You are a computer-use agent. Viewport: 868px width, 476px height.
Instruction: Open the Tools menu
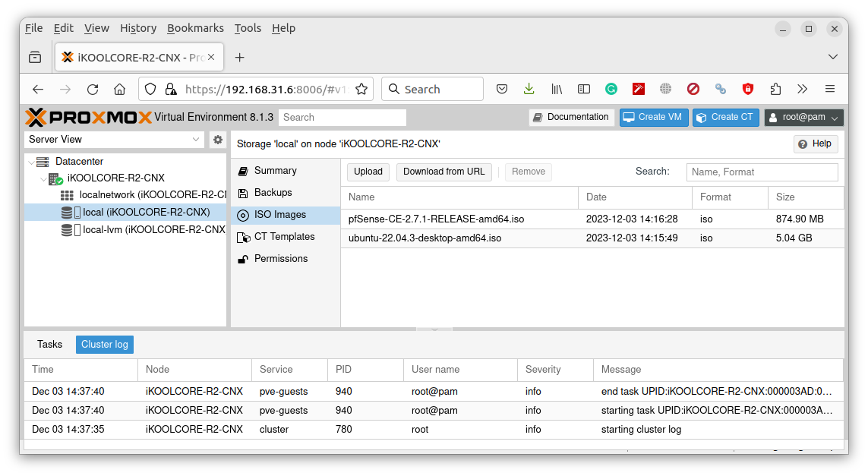[x=248, y=28]
